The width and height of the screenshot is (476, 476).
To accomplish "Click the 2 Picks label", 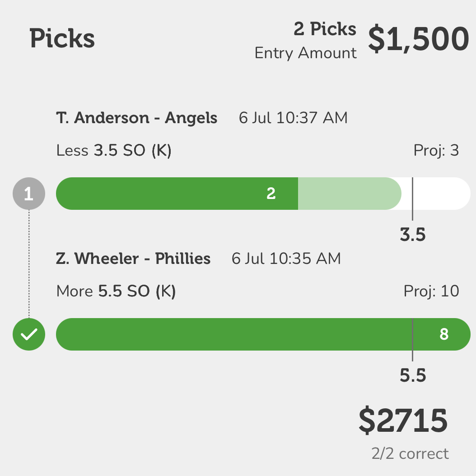I will [x=325, y=29].
